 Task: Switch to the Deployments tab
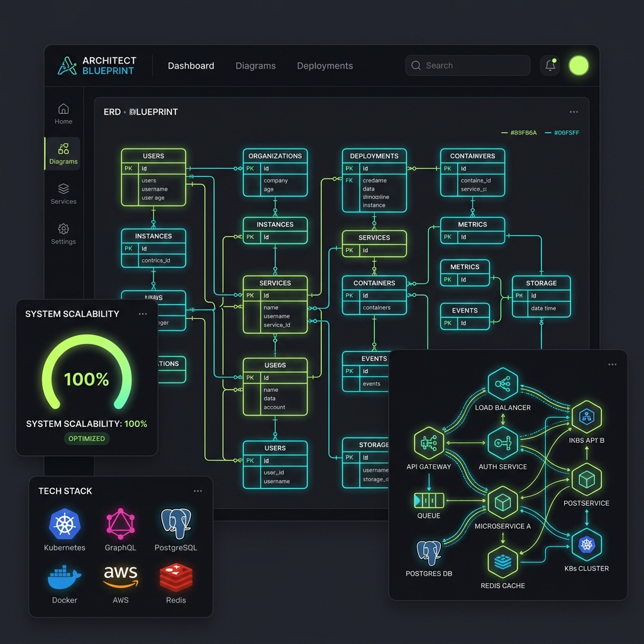point(325,65)
